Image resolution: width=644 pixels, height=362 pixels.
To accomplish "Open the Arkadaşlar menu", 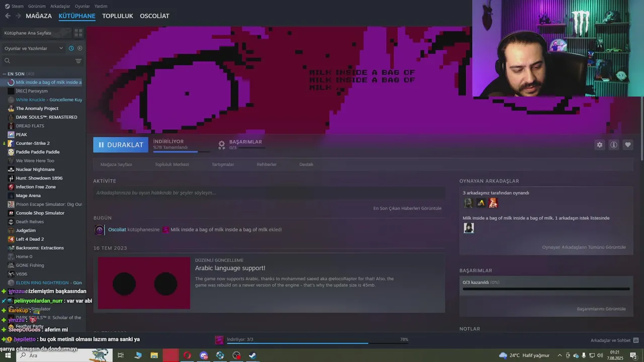I will coord(60,6).
